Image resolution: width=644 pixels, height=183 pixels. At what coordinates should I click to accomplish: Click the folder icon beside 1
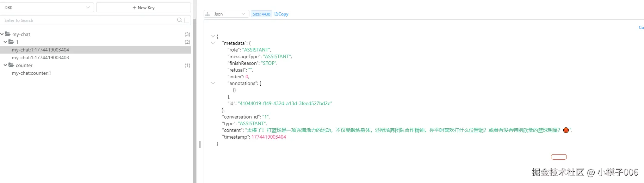tap(11, 42)
